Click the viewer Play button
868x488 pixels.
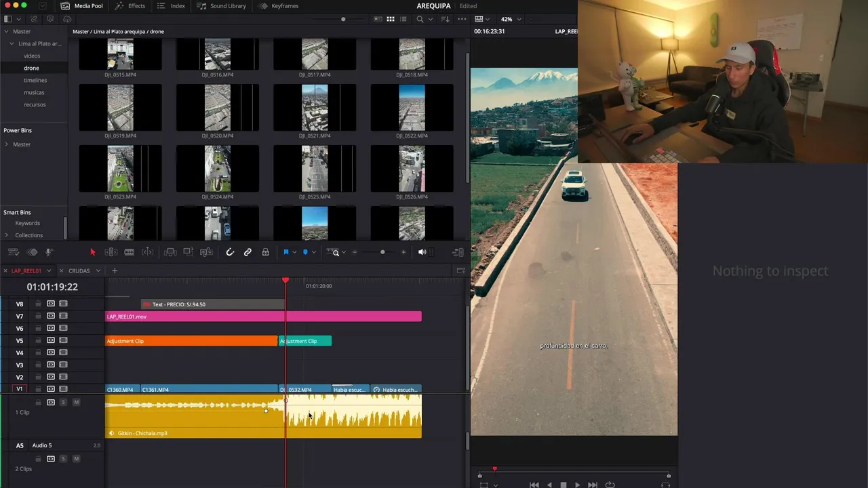(577, 485)
